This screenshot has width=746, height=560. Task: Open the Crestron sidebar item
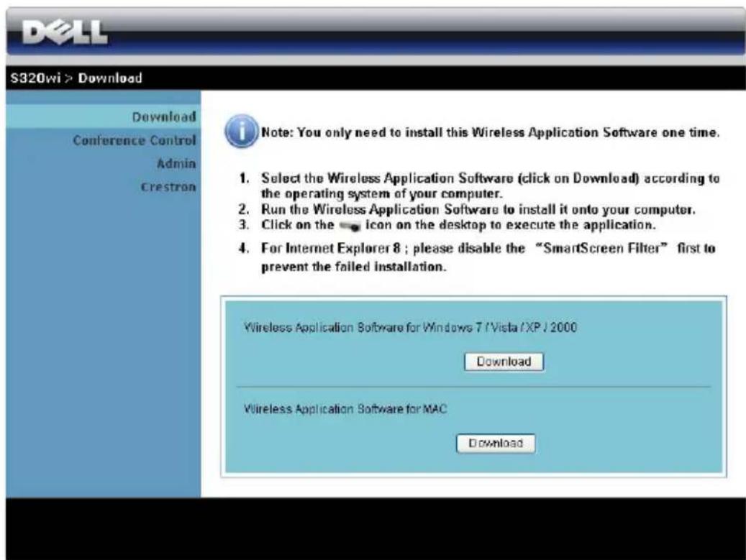(x=168, y=187)
